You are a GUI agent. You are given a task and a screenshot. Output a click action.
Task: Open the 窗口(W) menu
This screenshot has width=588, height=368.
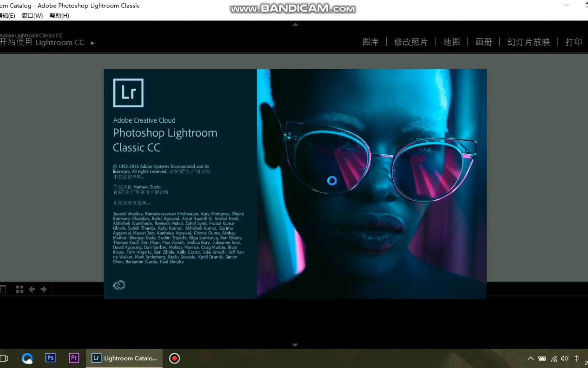(32, 15)
